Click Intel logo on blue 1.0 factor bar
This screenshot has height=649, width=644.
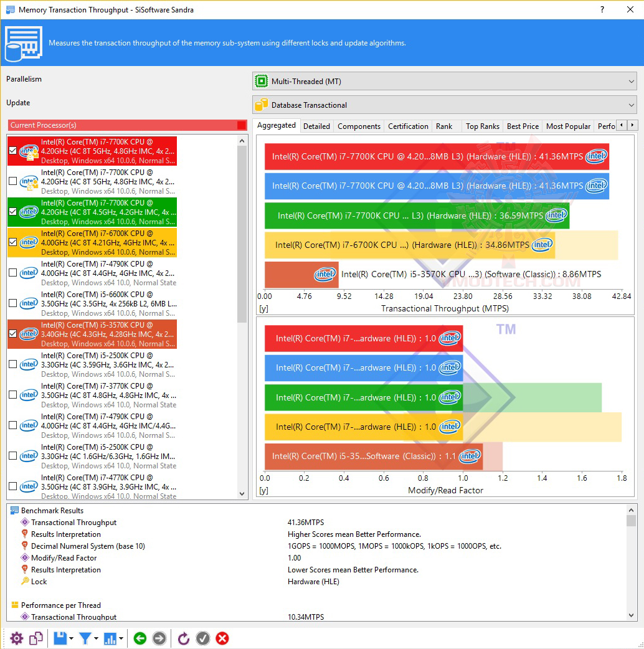pyautogui.click(x=450, y=367)
